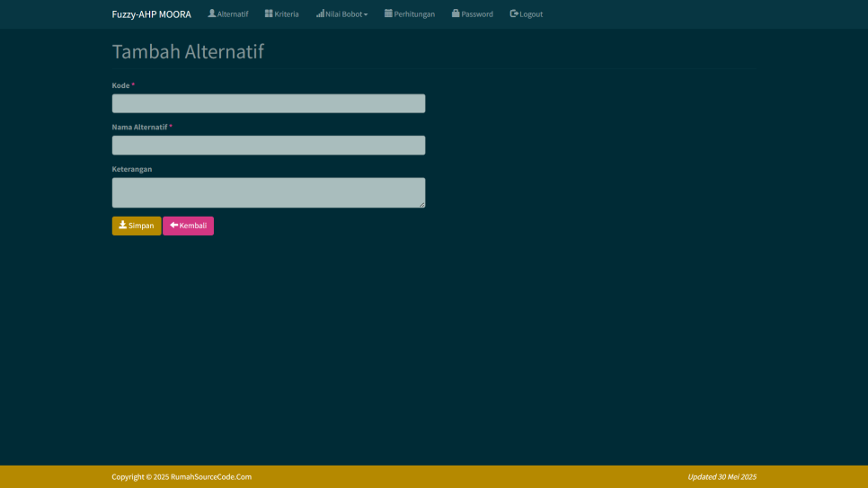Screen dimensions: 868x488
Task: Click the Nama Alternatif field label
Action: pyautogui.click(x=139, y=127)
